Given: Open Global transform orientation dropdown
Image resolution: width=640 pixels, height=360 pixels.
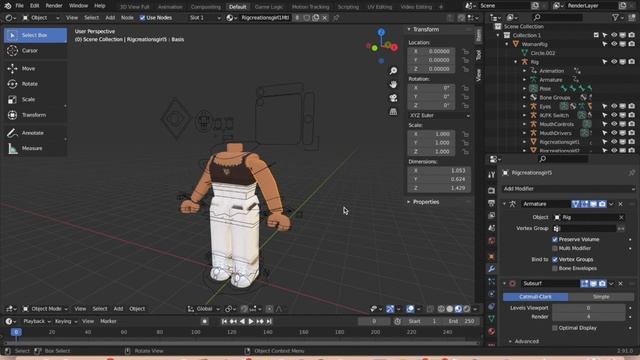Looking at the screenshot, I should coord(204,309).
